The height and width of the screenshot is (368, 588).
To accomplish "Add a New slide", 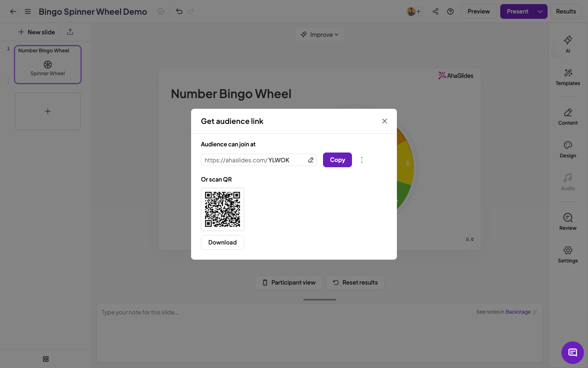I will (37, 32).
